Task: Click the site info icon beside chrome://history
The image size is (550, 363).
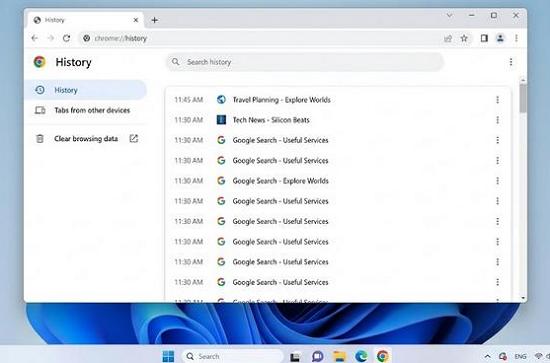Action: [86, 38]
